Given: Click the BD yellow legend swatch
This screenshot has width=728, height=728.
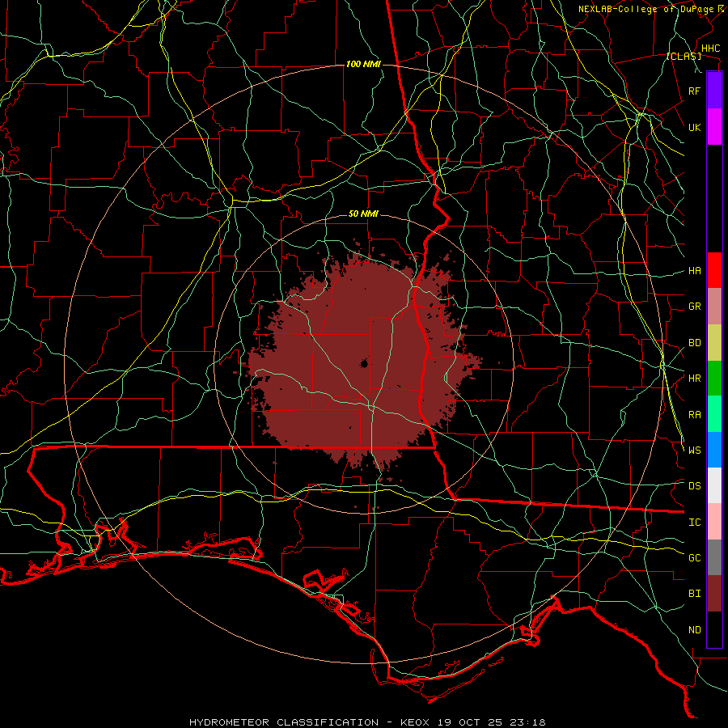Looking at the screenshot, I should point(714,343).
